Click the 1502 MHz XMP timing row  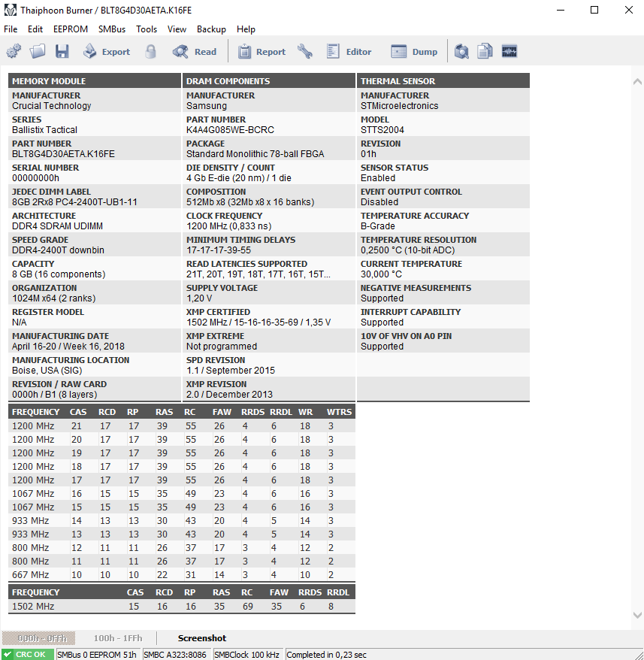pyautogui.click(x=182, y=606)
